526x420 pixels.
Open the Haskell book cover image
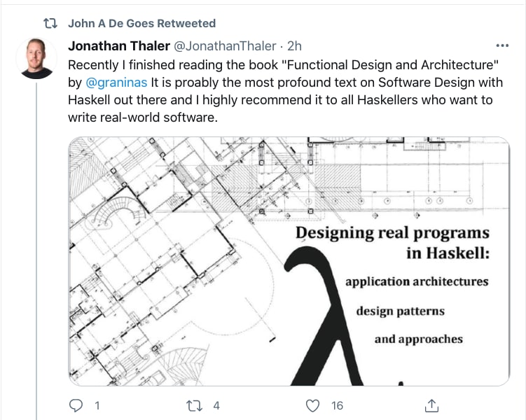click(x=289, y=261)
